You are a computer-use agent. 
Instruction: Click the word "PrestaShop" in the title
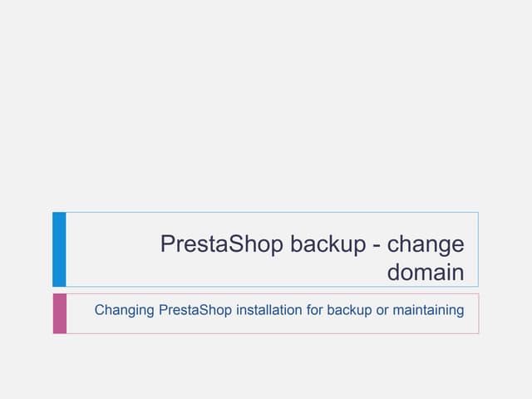[219, 244]
